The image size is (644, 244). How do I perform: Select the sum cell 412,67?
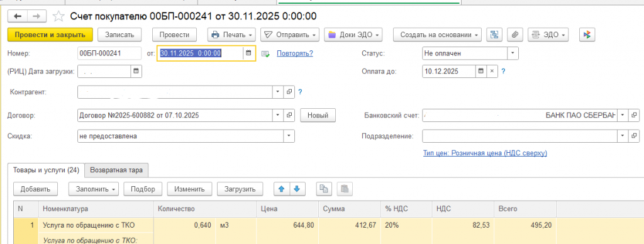tap(350, 225)
